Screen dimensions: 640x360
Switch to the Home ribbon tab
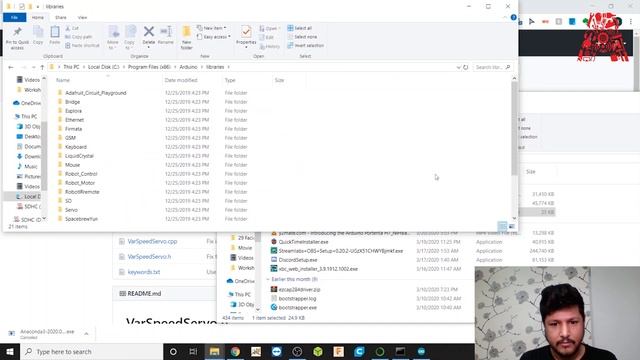[x=38, y=18]
